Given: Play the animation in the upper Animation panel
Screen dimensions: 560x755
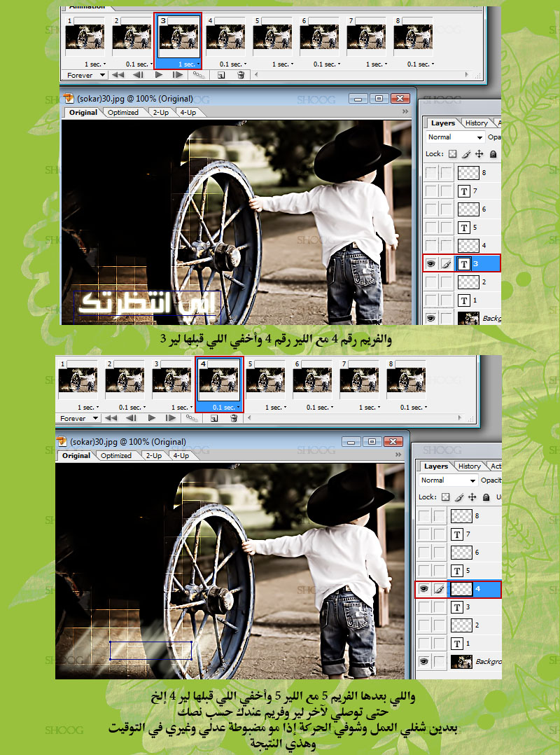Looking at the screenshot, I should coord(159,74).
